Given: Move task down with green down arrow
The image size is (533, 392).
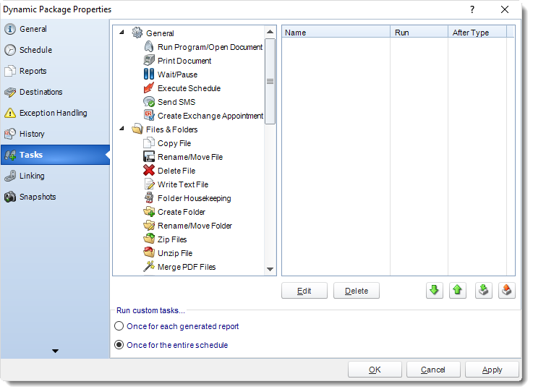Looking at the screenshot, I should pyautogui.click(x=434, y=290).
